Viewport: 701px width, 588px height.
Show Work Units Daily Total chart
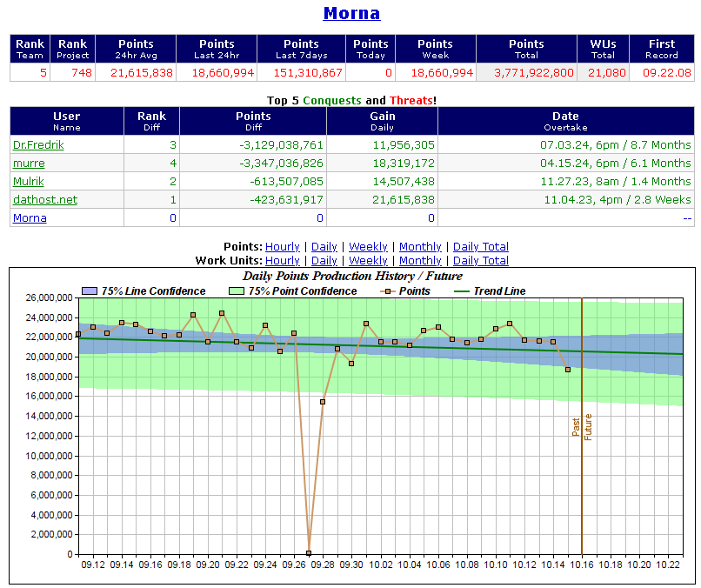tap(481, 261)
